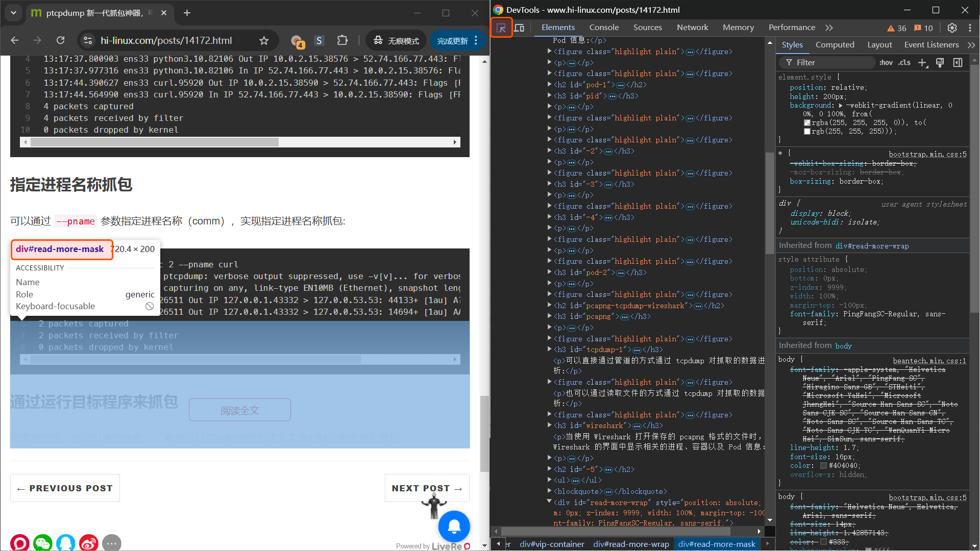Open DevTools settings gear
This screenshot has height=551, width=980.
coord(952,28)
